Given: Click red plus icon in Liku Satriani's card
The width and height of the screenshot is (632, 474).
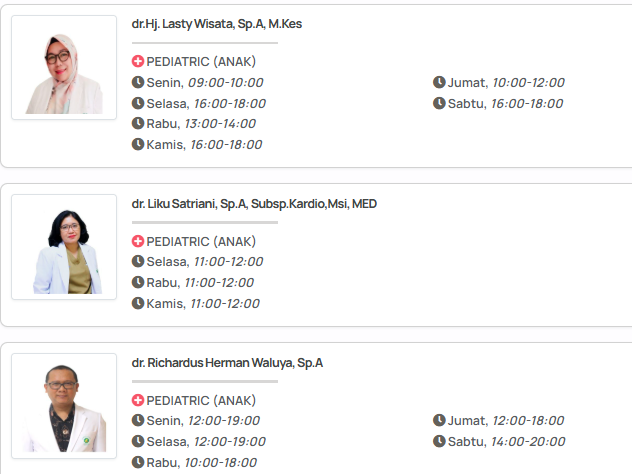Looking at the screenshot, I should [x=138, y=241].
